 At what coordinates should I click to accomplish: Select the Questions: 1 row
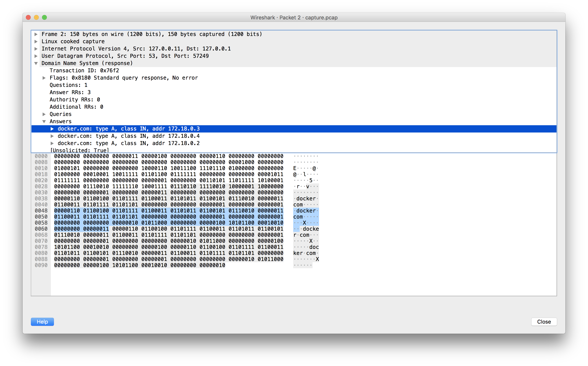pyautogui.click(x=68, y=85)
